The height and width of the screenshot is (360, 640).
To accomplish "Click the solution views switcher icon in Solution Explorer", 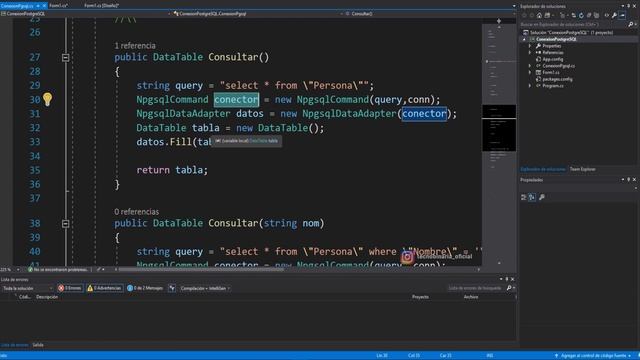I will (x=547, y=16).
